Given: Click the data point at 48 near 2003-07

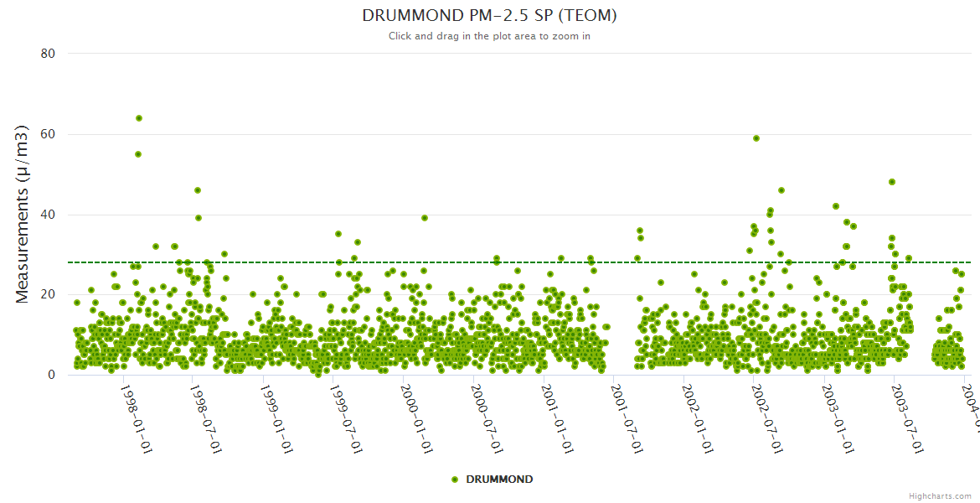Looking at the screenshot, I should point(892,182).
